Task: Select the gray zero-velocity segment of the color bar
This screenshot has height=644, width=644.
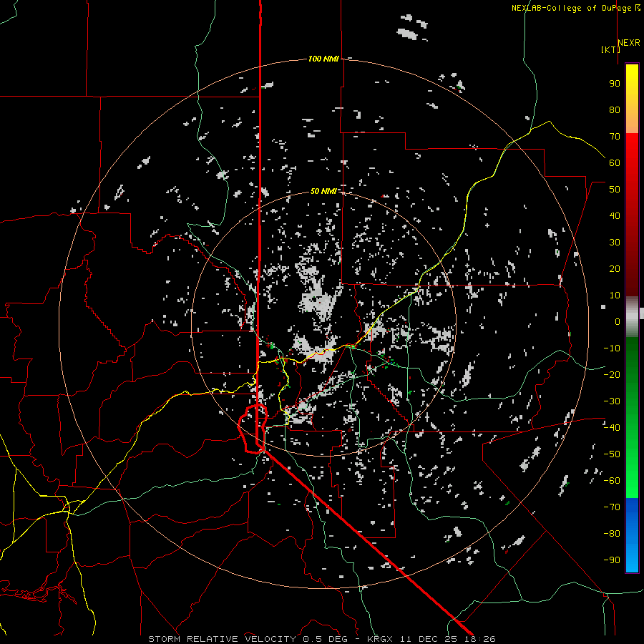Action: click(632, 316)
